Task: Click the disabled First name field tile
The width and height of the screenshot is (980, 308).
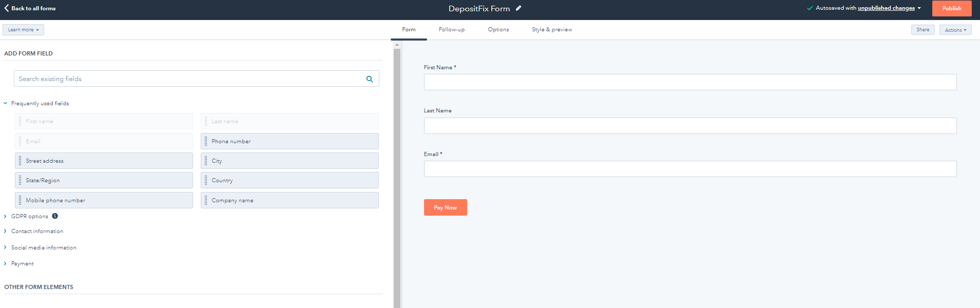Action: click(x=104, y=121)
